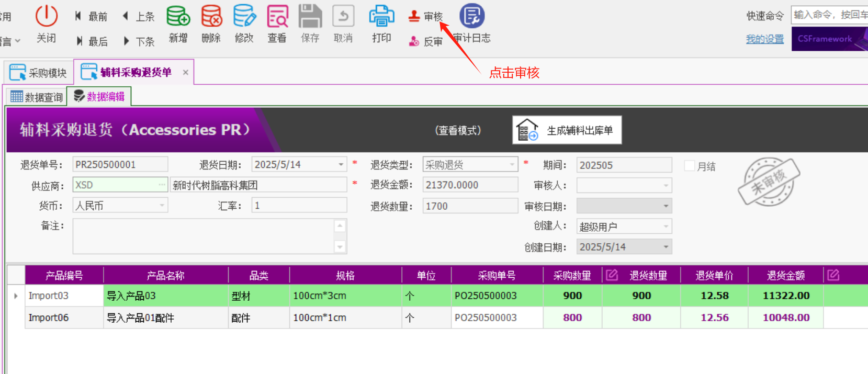Click the Audit Log (审计日志) icon
868x374 pixels.
coord(472,17)
